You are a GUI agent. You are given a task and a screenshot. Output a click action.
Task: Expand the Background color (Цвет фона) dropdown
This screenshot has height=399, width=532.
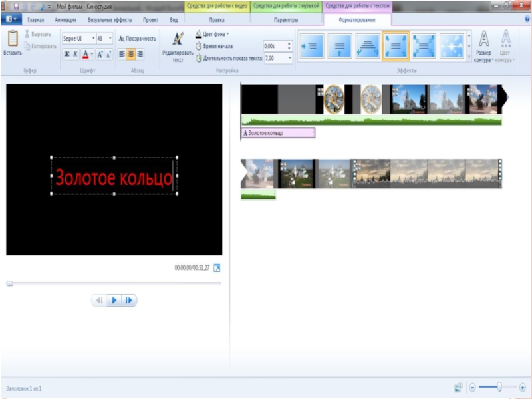pyautogui.click(x=213, y=33)
